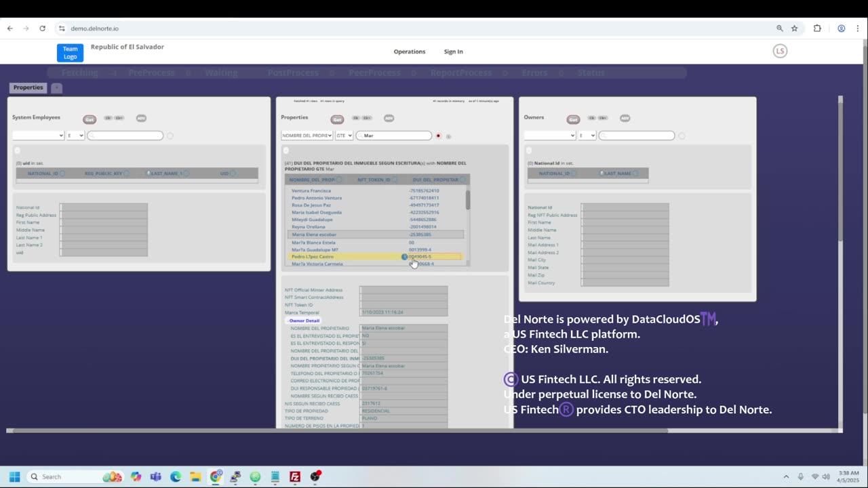Click Clr+ button in Properties panel
868x488 pixels.
click(367, 118)
